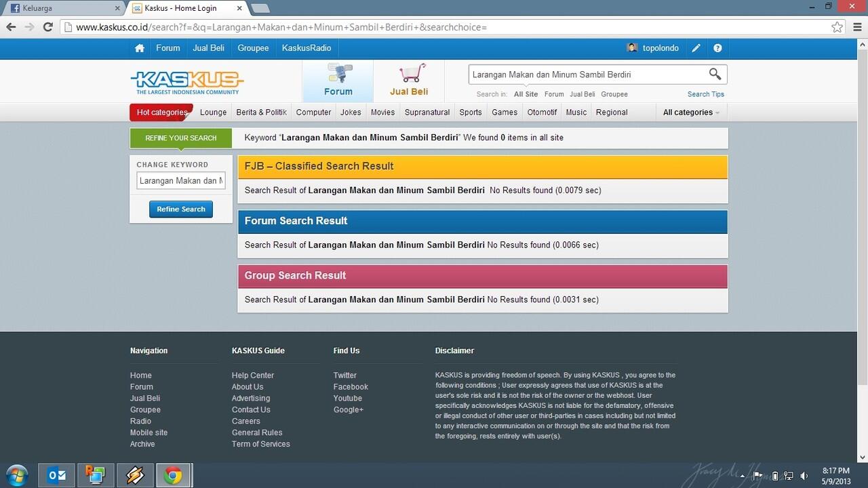Set search scope to Forum
Screen dimensions: 868x488
pyautogui.click(x=554, y=94)
